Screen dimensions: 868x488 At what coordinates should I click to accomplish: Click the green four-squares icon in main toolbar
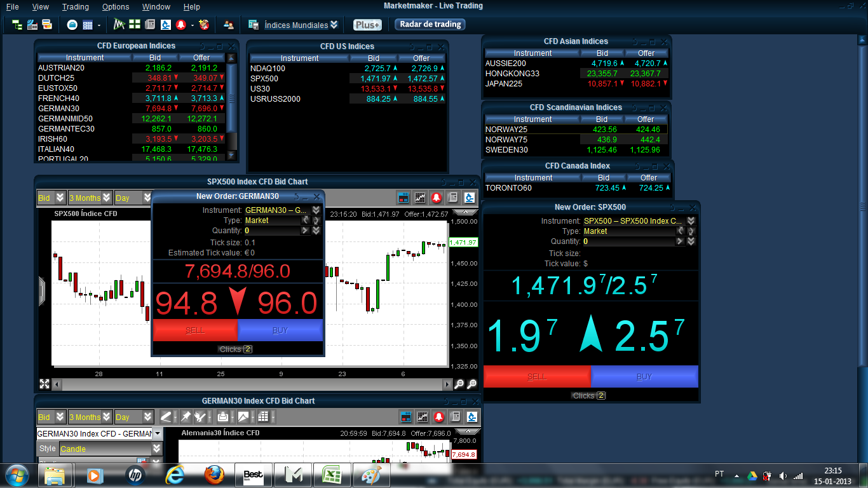coord(134,25)
